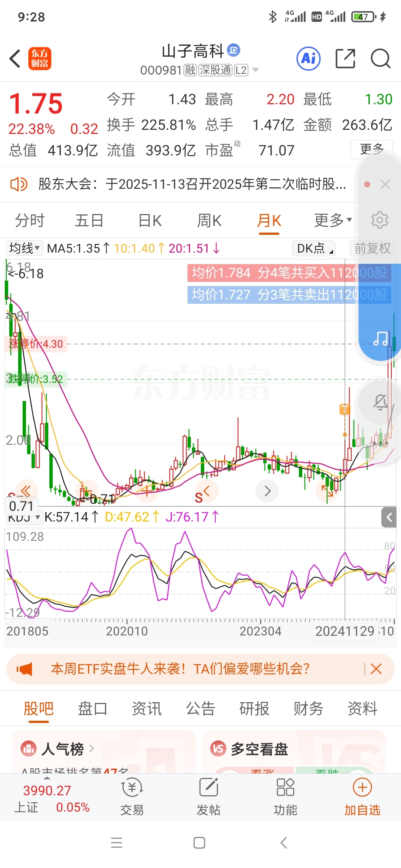Switch to 分时 chart tab

pos(30,220)
